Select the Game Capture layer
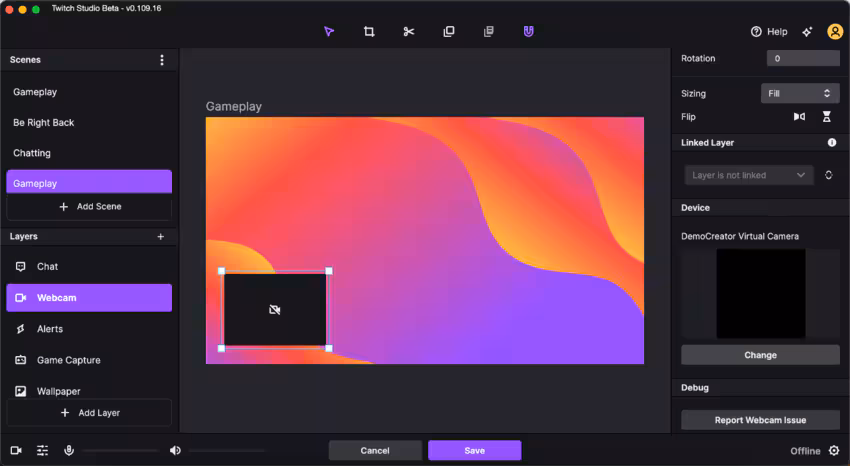 click(89, 360)
